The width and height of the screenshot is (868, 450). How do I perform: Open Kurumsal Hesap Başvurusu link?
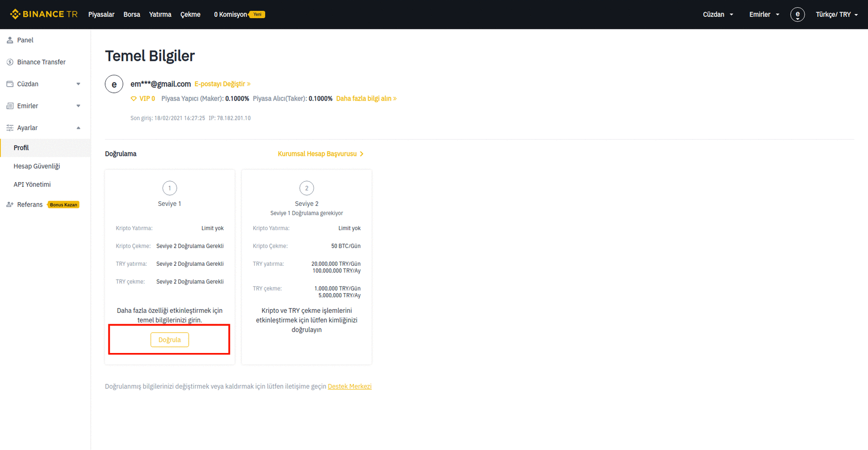[x=320, y=154]
